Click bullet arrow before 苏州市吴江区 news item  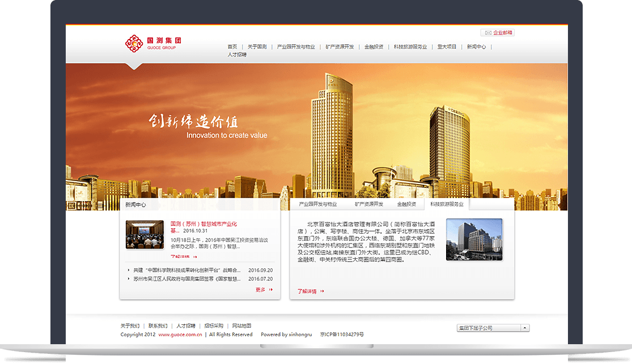point(129,279)
